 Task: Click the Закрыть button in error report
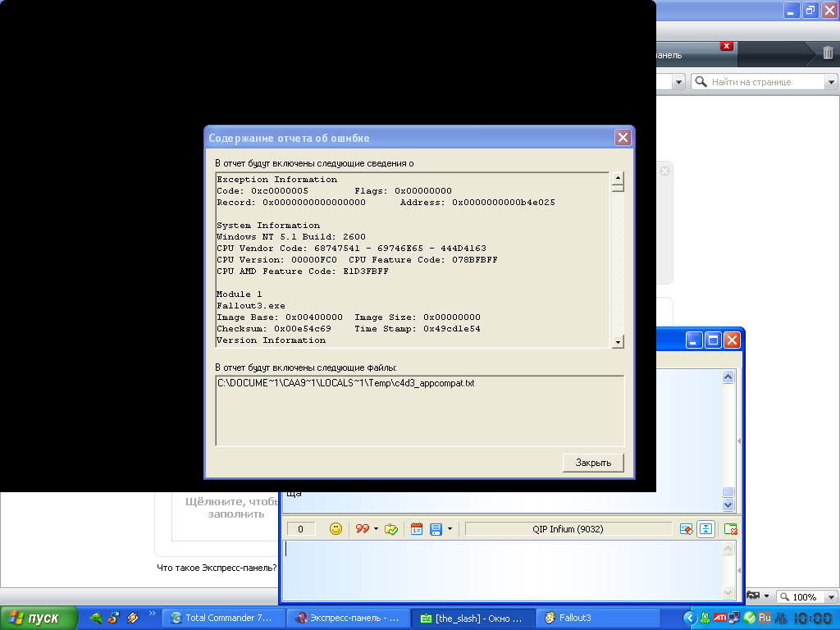[593, 463]
